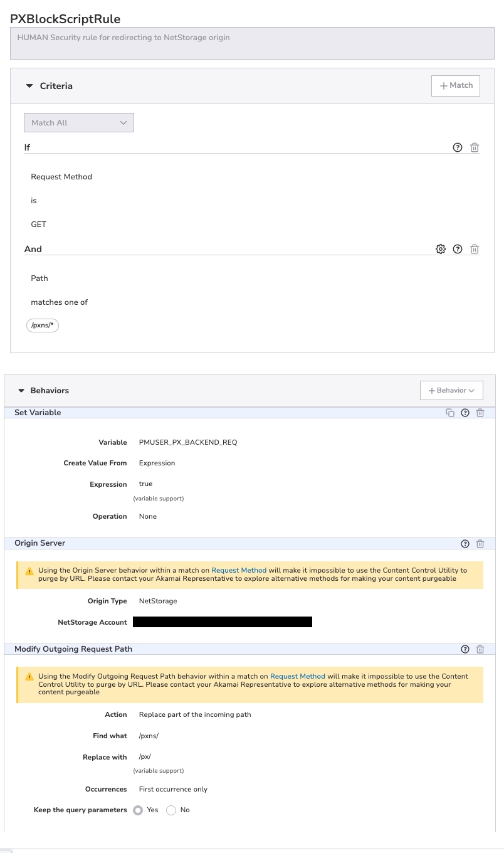Click the add Match button
504x853 pixels.
456,86
